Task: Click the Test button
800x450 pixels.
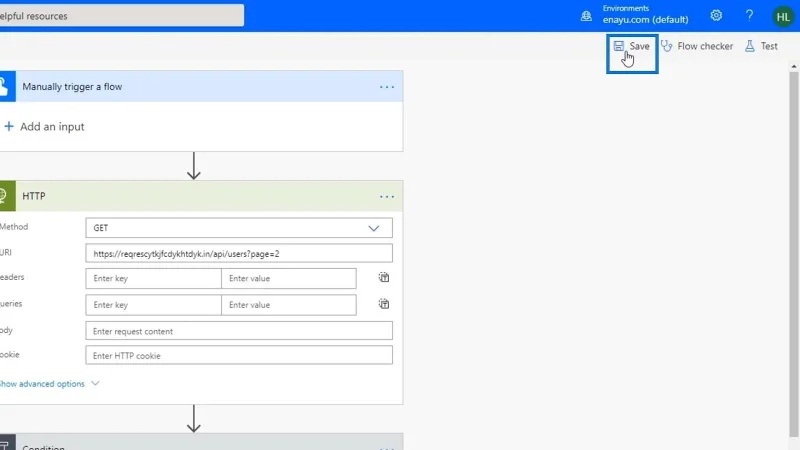Action: (x=761, y=46)
